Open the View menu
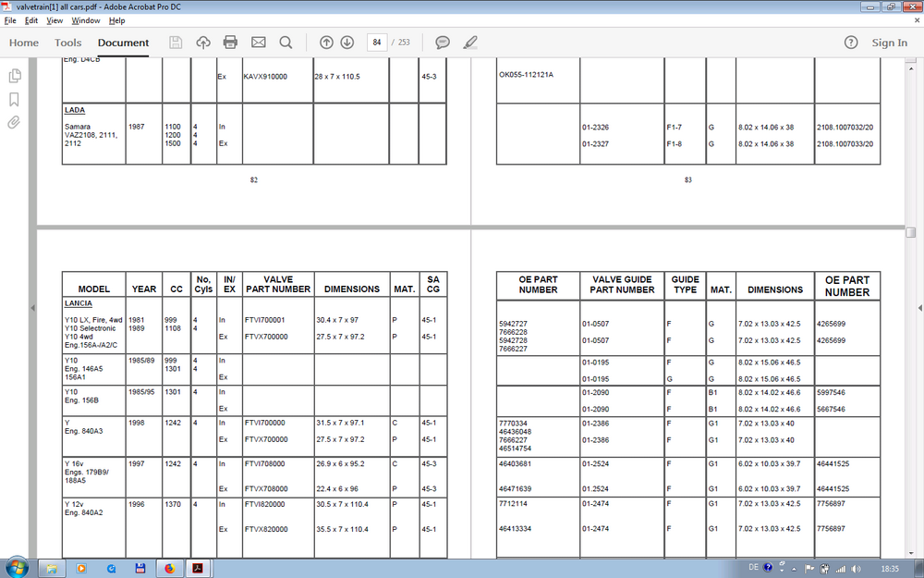Screen dimensions: 924x578 click(55, 20)
